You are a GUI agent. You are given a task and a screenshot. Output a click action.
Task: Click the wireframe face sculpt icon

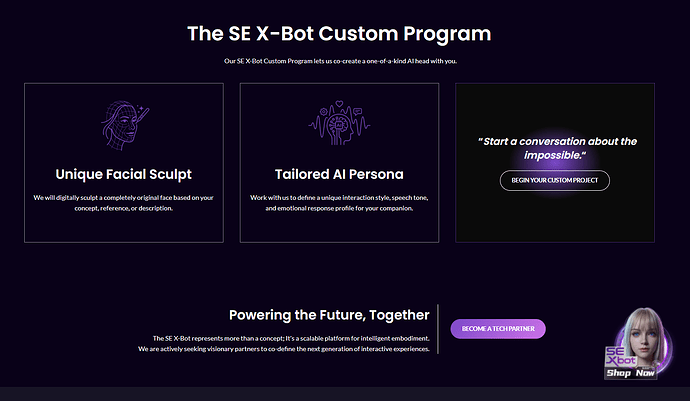pos(125,125)
